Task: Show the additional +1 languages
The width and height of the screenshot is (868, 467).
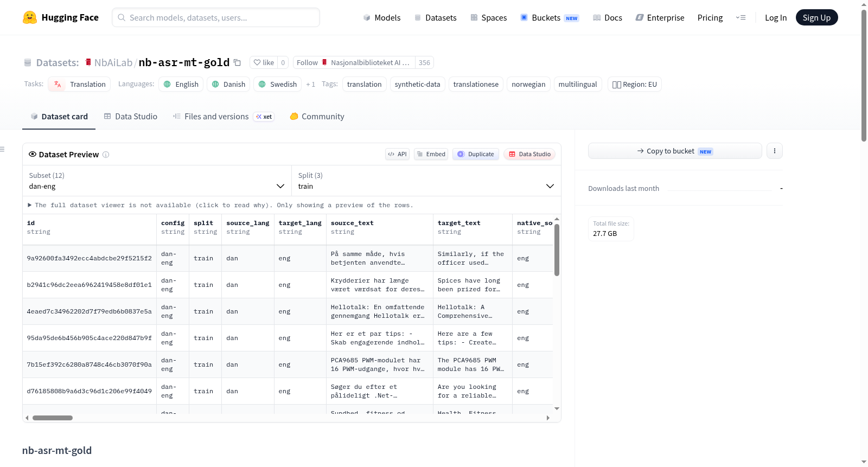Action: click(x=310, y=84)
